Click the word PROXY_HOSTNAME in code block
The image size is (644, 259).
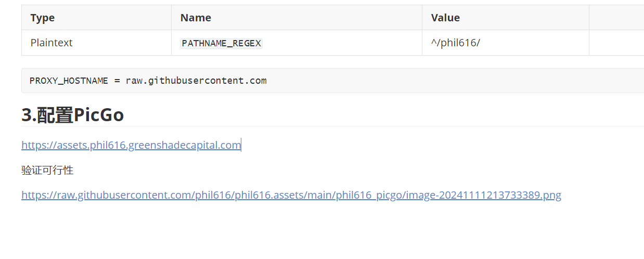pos(69,81)
